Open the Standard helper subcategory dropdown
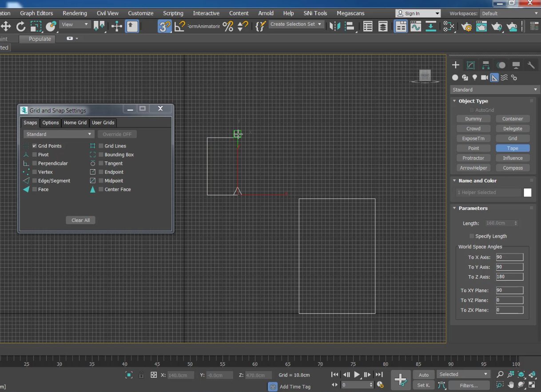541x392 pixels. [495, 90]
